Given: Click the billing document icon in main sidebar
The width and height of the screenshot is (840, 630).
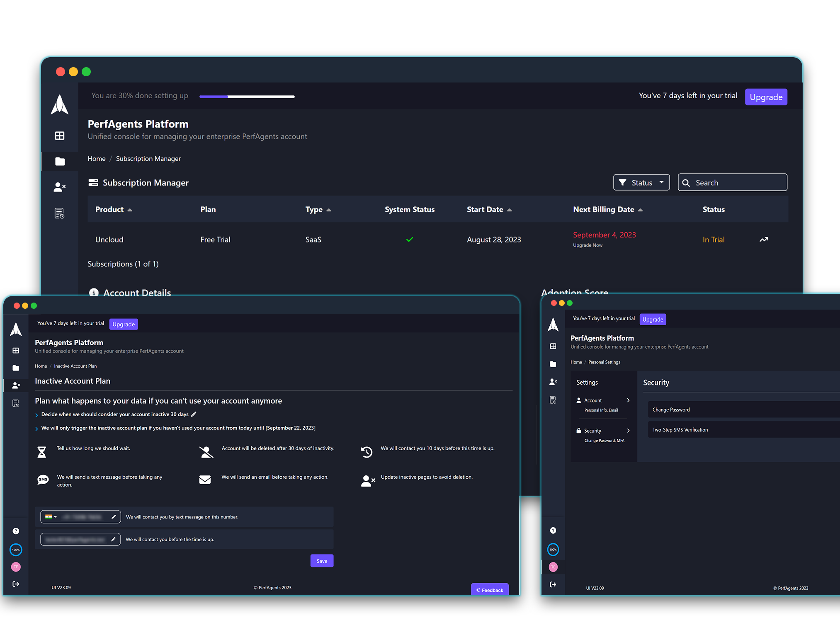Looking at the screenshot, I should [60, 213].
